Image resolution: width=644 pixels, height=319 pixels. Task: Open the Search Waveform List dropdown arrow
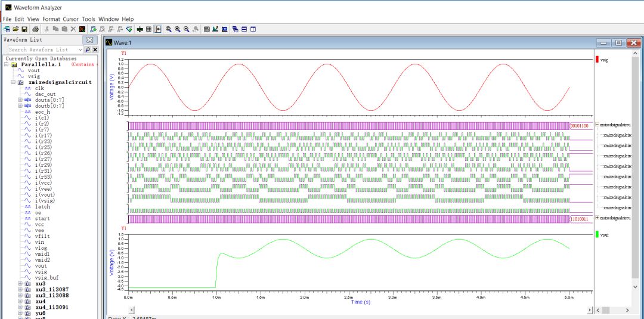point(81,49)
